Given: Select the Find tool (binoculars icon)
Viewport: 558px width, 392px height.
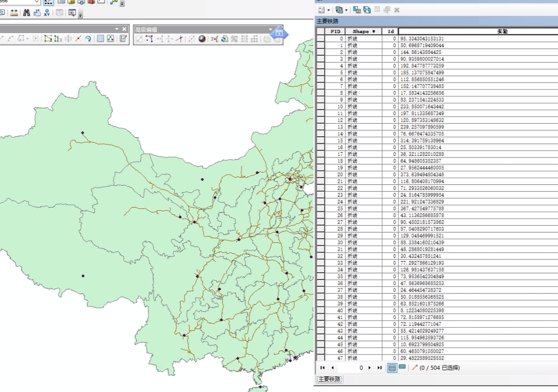Looking at the screenshot, I should tap(27, 12).
